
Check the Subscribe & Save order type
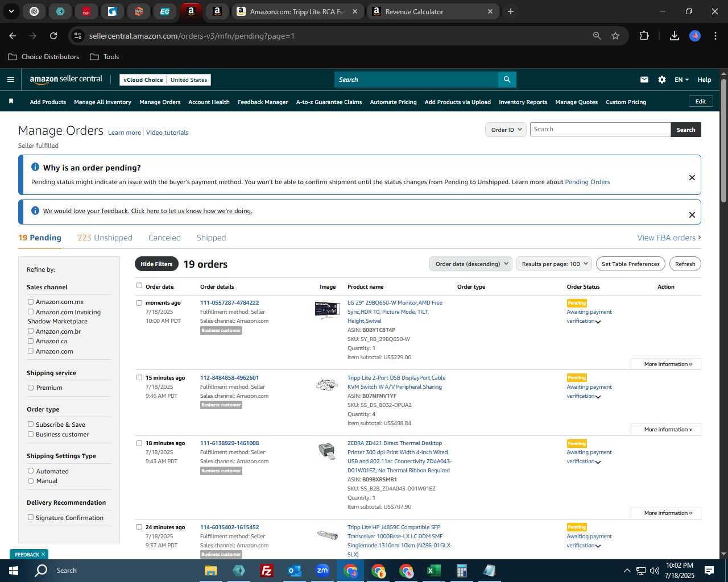point(31,424)
